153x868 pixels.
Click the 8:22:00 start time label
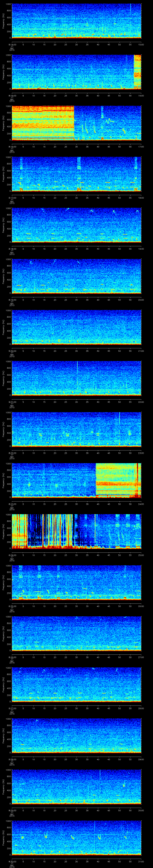click(x=12, y=453)
